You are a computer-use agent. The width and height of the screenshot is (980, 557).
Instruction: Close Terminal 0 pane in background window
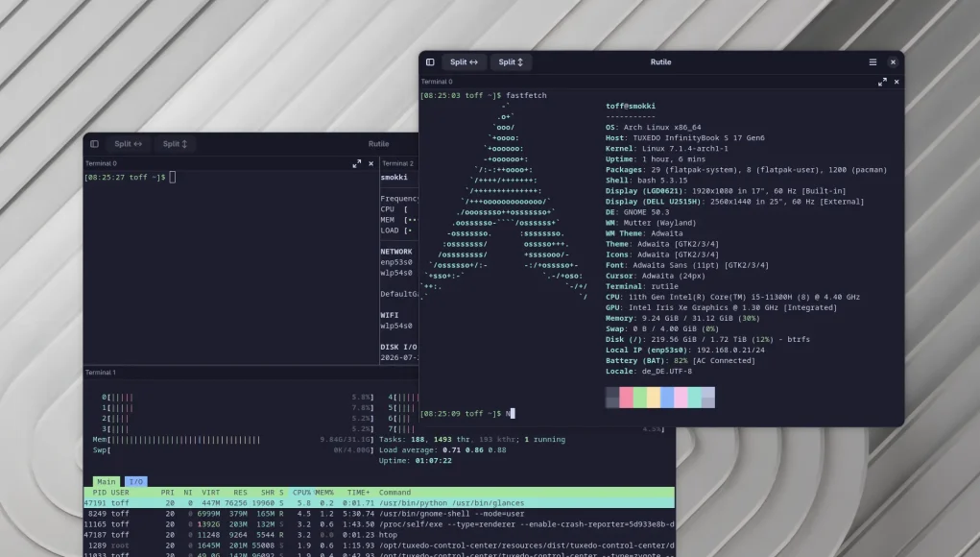pos(370,164)
